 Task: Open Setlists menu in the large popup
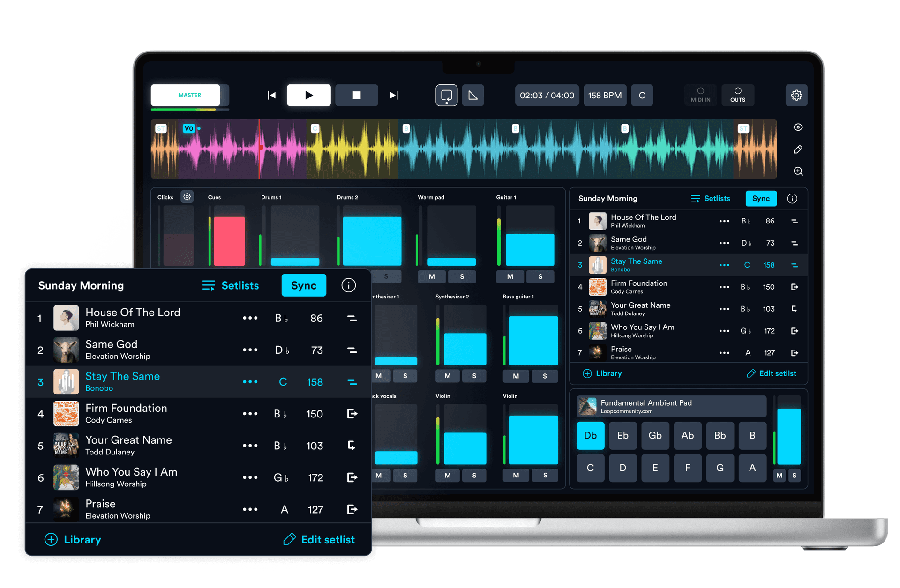[x=231, y=285]
